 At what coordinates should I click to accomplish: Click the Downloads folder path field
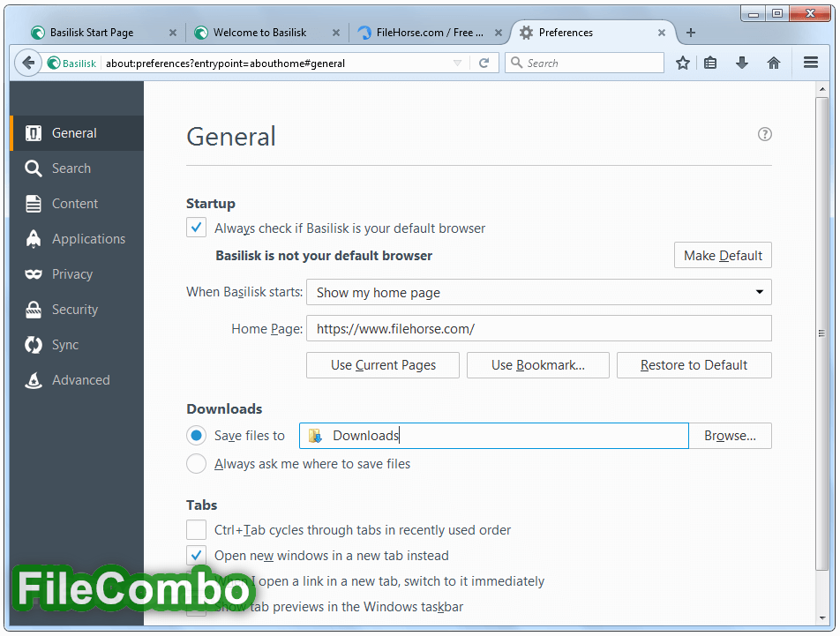point(494,436)
